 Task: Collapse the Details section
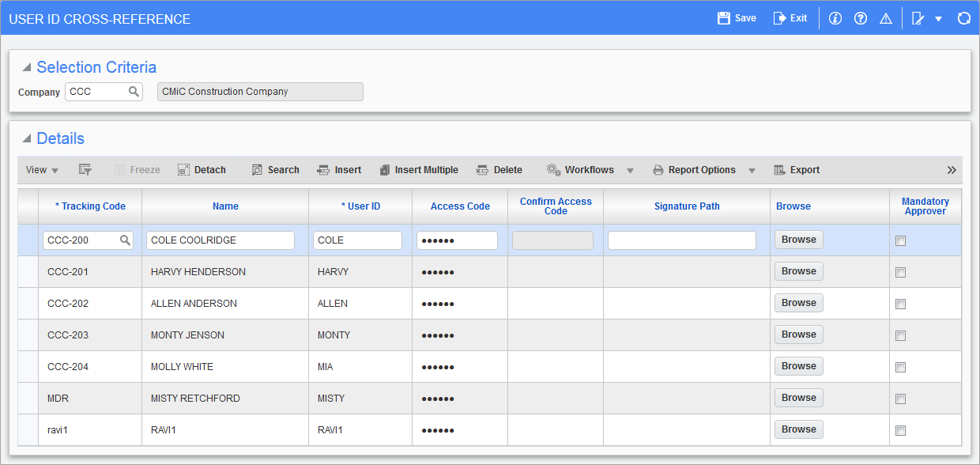point(26,139)
